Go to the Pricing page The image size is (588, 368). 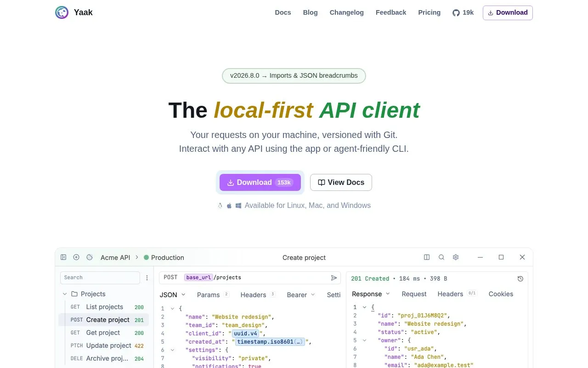pos(430,12)
